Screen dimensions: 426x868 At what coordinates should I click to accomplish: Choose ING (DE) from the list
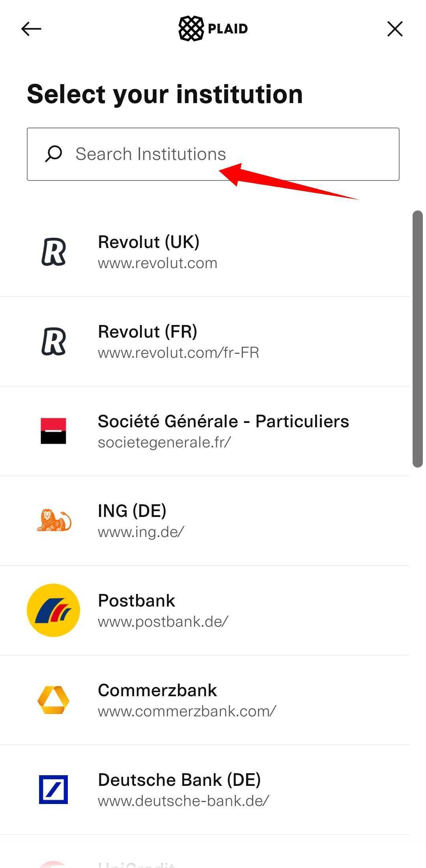tap(205, 521)
